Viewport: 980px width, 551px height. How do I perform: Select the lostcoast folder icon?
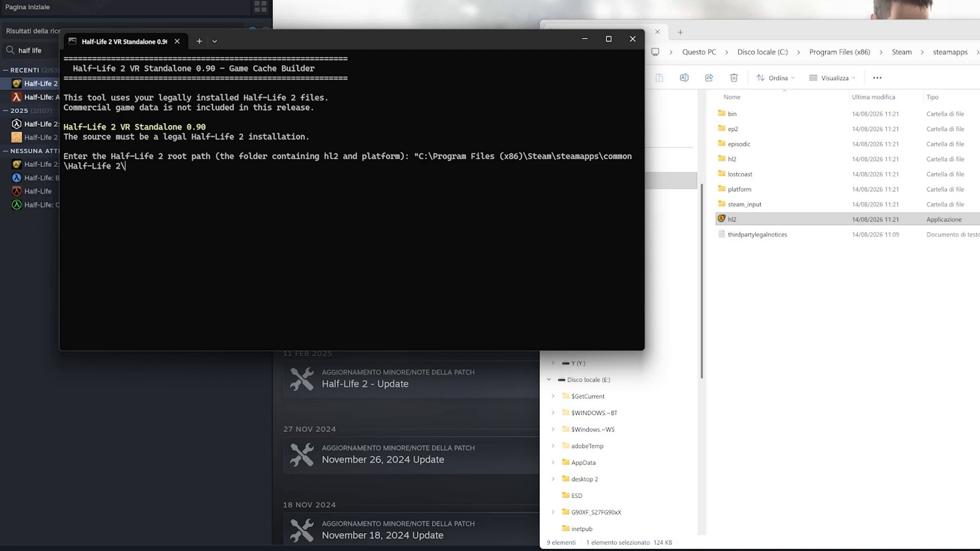pos(721,173)
